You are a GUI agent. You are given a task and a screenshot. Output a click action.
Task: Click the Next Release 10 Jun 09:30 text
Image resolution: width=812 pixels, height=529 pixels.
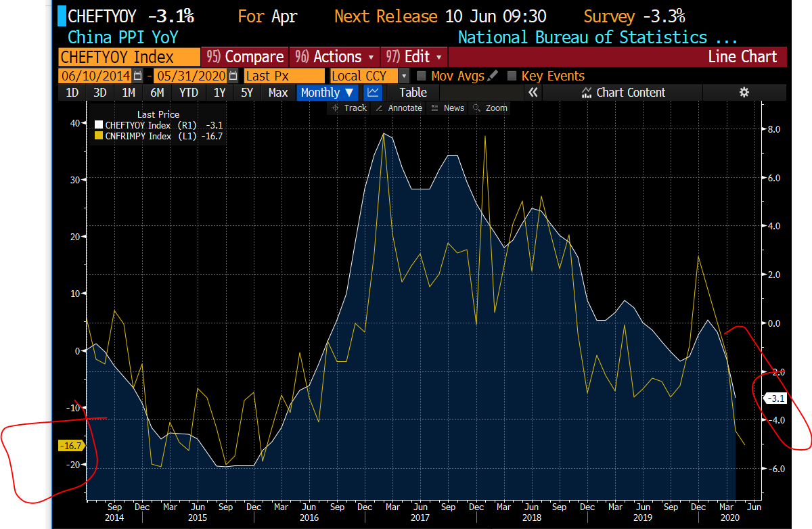click(x=441, y=16)
